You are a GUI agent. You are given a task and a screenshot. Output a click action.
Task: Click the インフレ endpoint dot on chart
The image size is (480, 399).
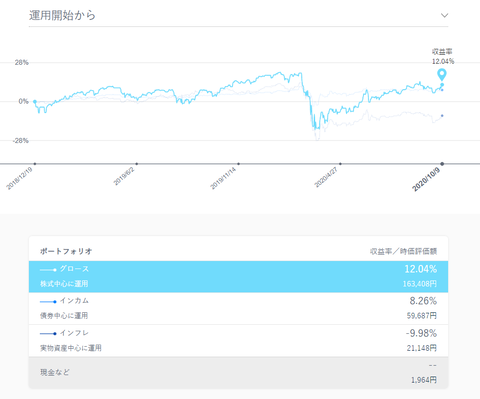click(442, 116)
